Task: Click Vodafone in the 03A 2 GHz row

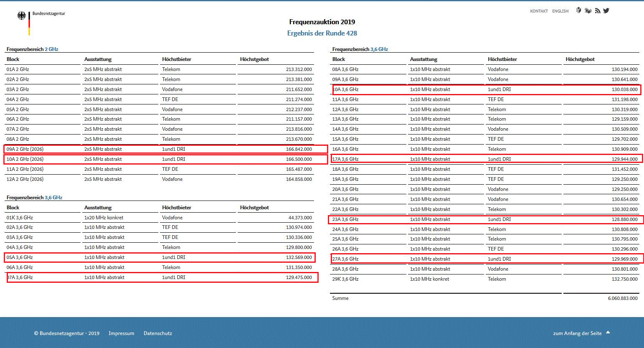Action: tap(172, 89)
